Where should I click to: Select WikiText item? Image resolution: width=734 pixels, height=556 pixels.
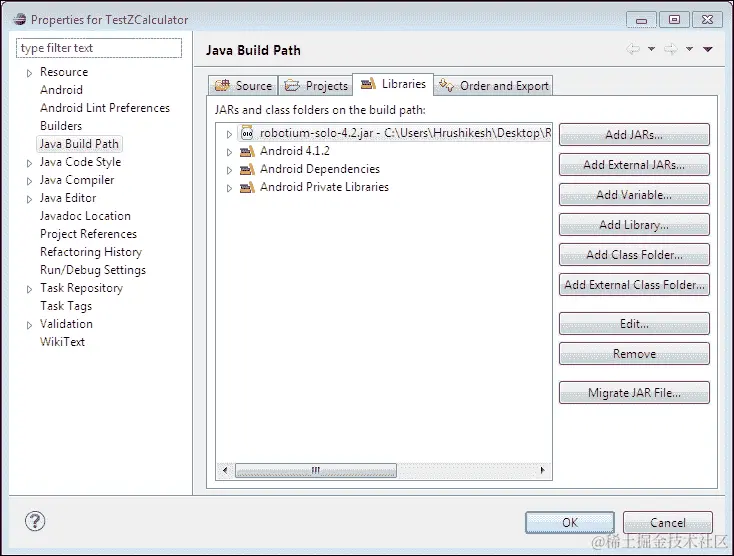coord(62,342)
